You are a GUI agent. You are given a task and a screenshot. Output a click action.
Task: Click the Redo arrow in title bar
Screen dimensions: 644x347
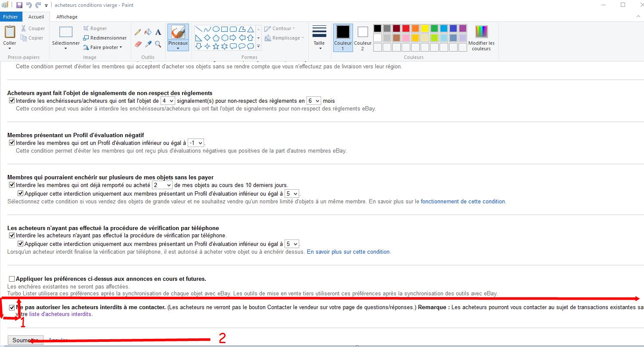click(38, 5)
